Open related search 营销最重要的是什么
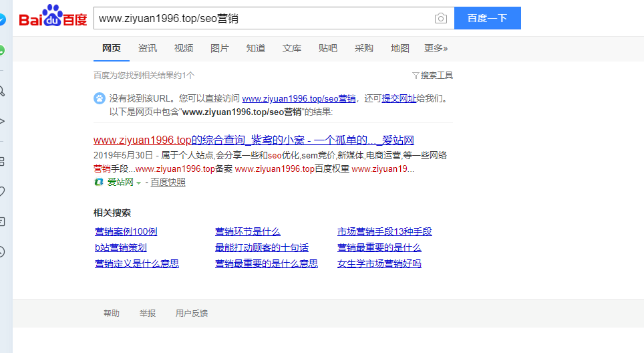Viewport: 644px width, 353px height. click(379, 248)
